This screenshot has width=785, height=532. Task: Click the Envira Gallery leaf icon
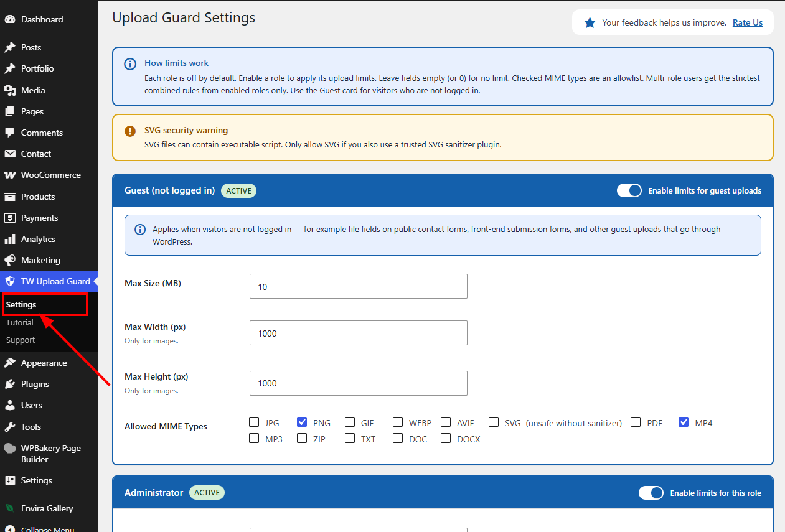click(10, 508)
